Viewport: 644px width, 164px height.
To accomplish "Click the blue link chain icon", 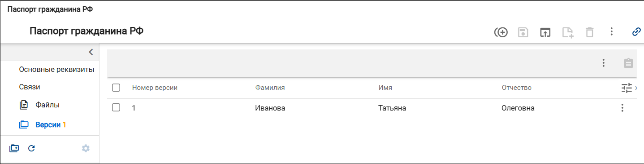I will [636, 32].
